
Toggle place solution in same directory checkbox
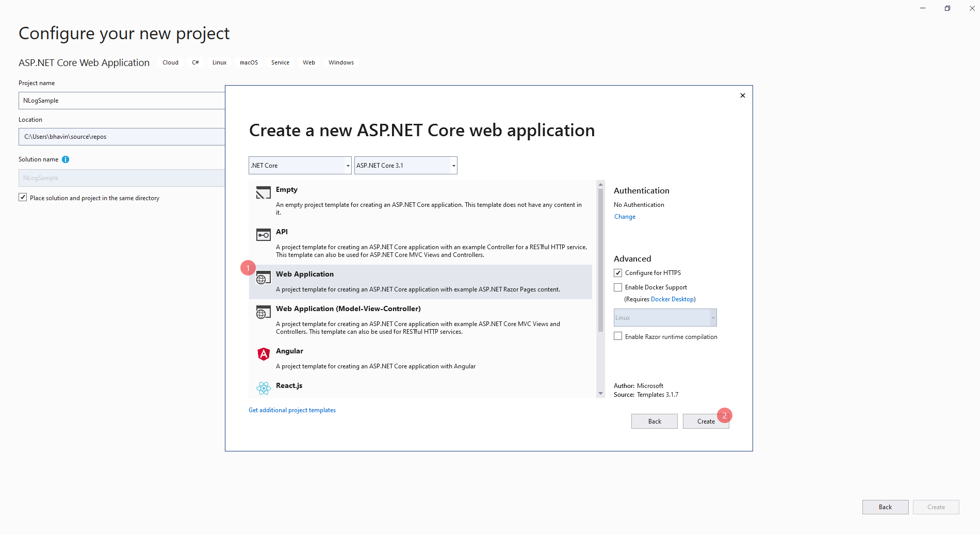23,198
